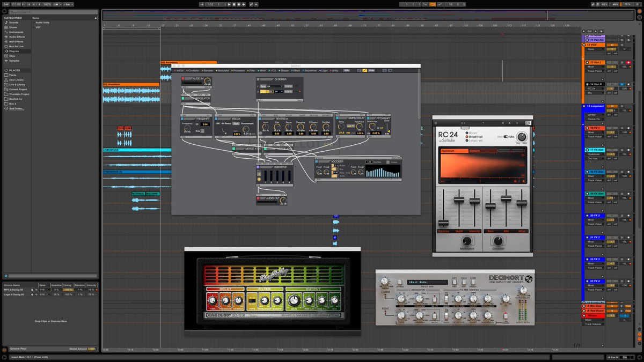Click the transport Stop button
The width and height of the screenshot is (644, 362).
tap(234, 4)
